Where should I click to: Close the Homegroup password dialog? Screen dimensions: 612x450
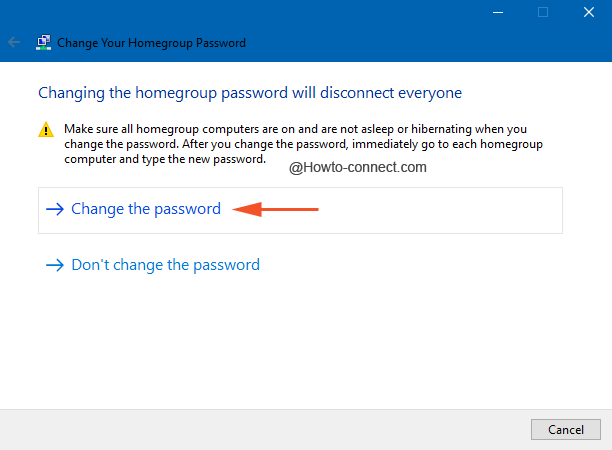[589, 13]
